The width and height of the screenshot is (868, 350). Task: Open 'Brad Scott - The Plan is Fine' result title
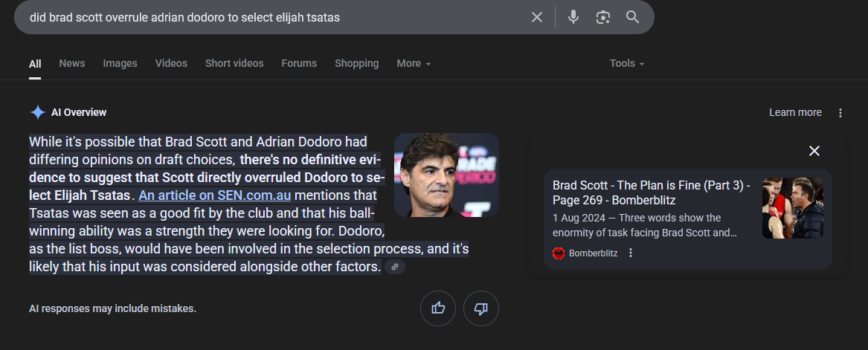click(652, 193)
